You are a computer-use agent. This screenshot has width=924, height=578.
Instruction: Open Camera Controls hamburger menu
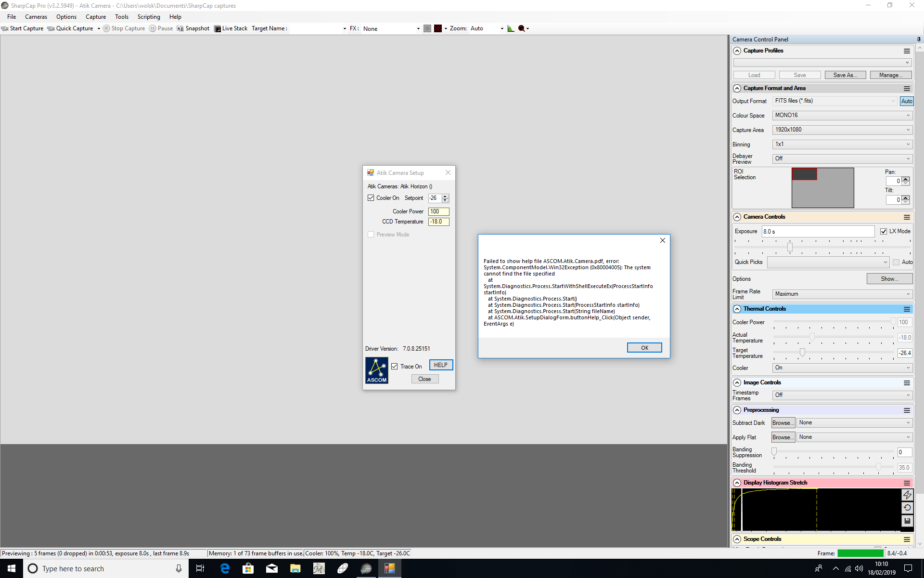907,217
